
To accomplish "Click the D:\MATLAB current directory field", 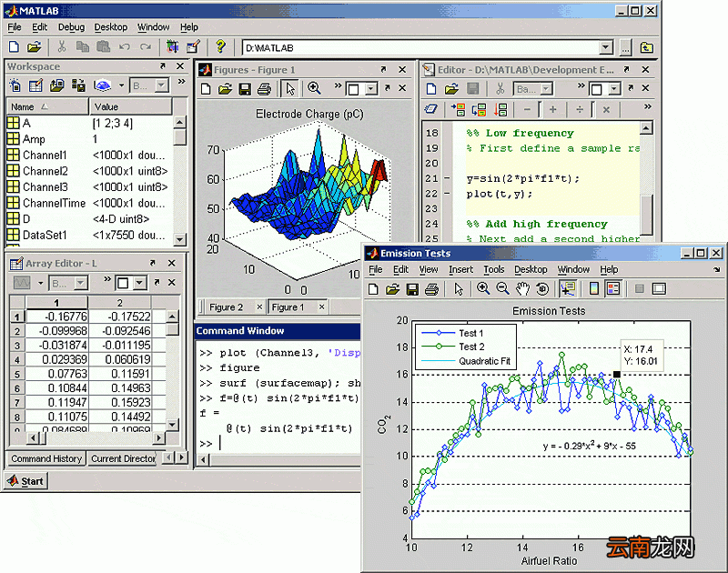I will pos(420,47).
